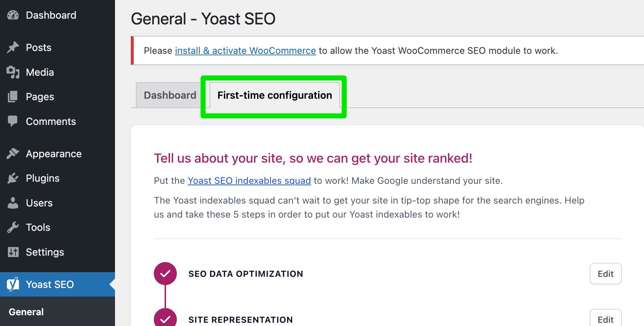This screenshot has width=644, height=326.
Task: Click the SEO Data Optimization checkmark step
Action: coord(165,274)
